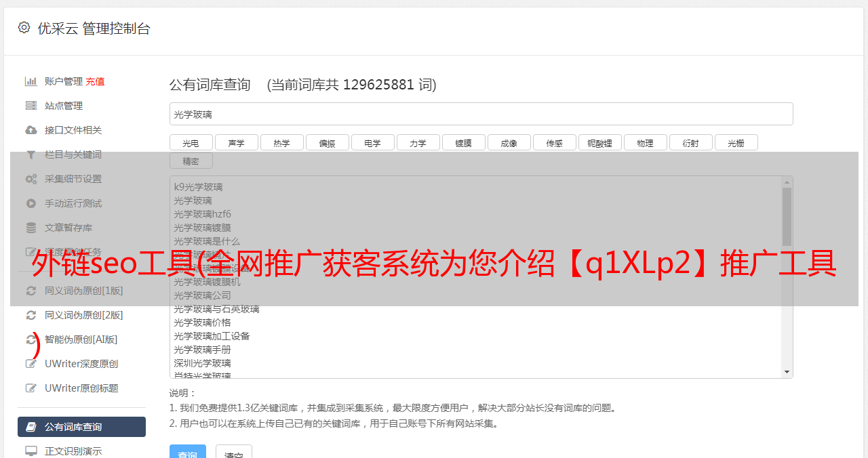Screen dimensions: 868x458
Task: Select the 光栅 keyword tag button
Action: (736, 142)
